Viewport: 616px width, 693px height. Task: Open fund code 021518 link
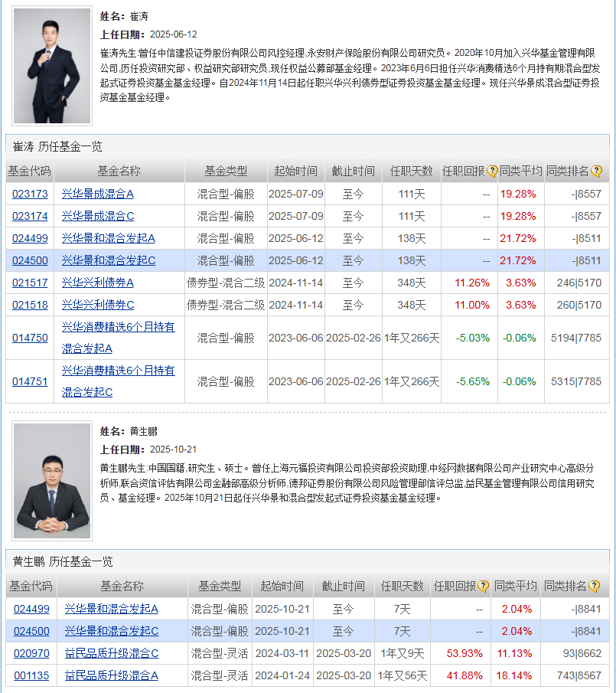(30, 305)
